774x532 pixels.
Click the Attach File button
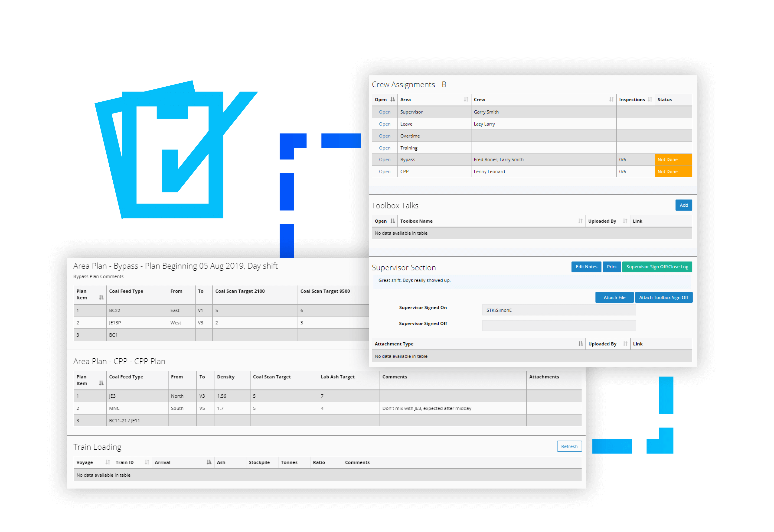click(x=614, y=298)
